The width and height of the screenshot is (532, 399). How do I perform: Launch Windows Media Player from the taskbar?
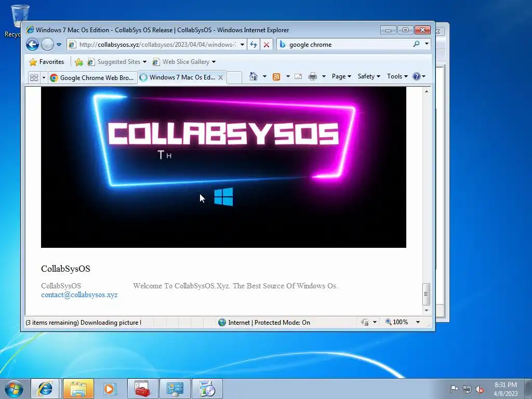(x=110, y=389)
